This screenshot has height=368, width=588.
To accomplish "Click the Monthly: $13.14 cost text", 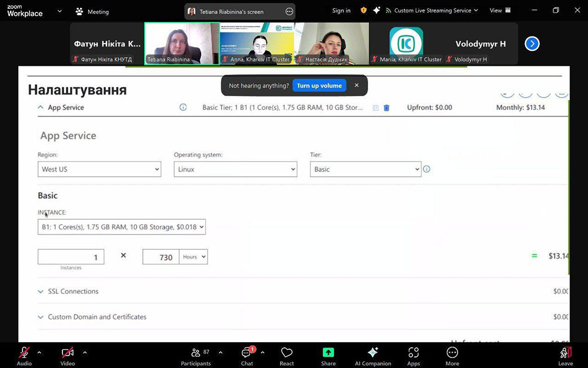I will click(520, 108).
